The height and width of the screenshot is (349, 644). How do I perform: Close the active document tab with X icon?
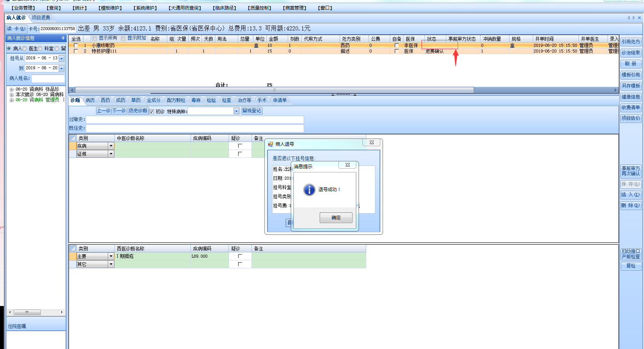point(639,18)
